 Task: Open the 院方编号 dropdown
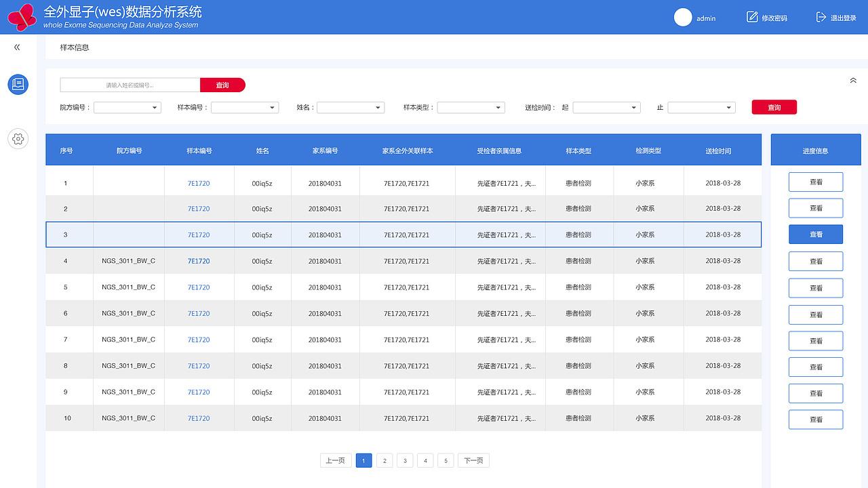pos(127,107)
